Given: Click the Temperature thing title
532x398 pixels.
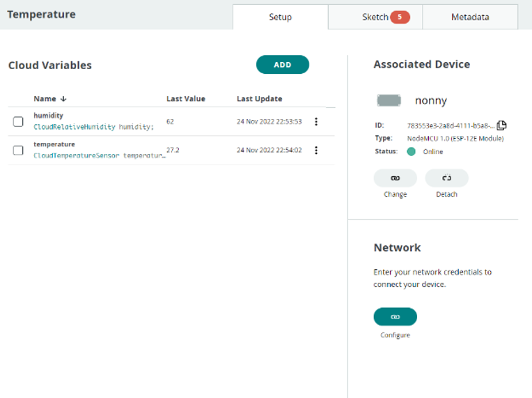Looking at the screenshot, I should [x=41, y=14].
